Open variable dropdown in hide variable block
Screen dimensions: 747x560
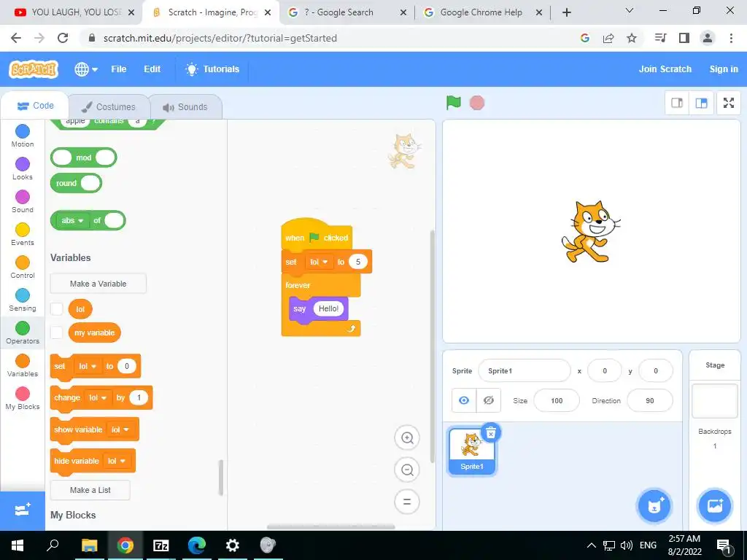tap(116, 461)
